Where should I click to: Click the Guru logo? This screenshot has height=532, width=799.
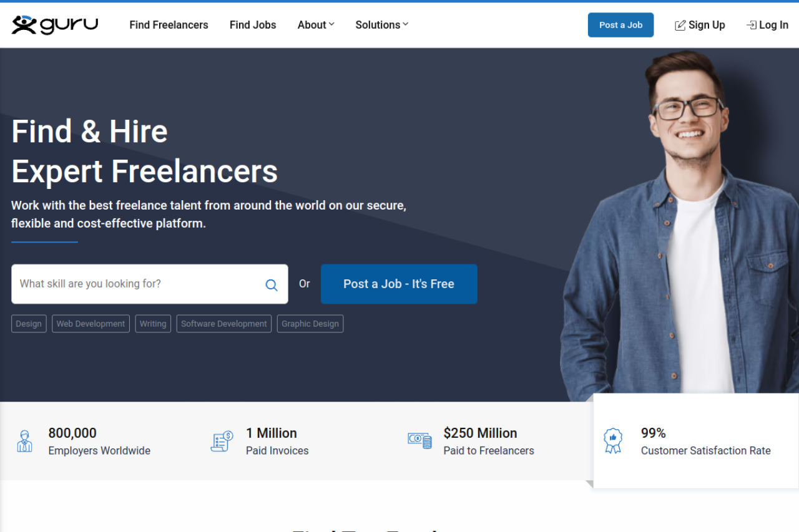pos(55,25)
